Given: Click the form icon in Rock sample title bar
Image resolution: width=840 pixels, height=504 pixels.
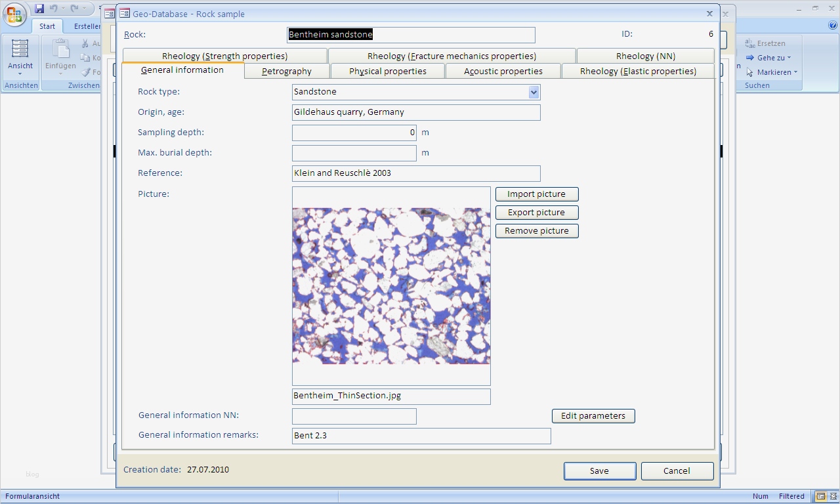Looking at the screenshot, I should pos(125,13).
